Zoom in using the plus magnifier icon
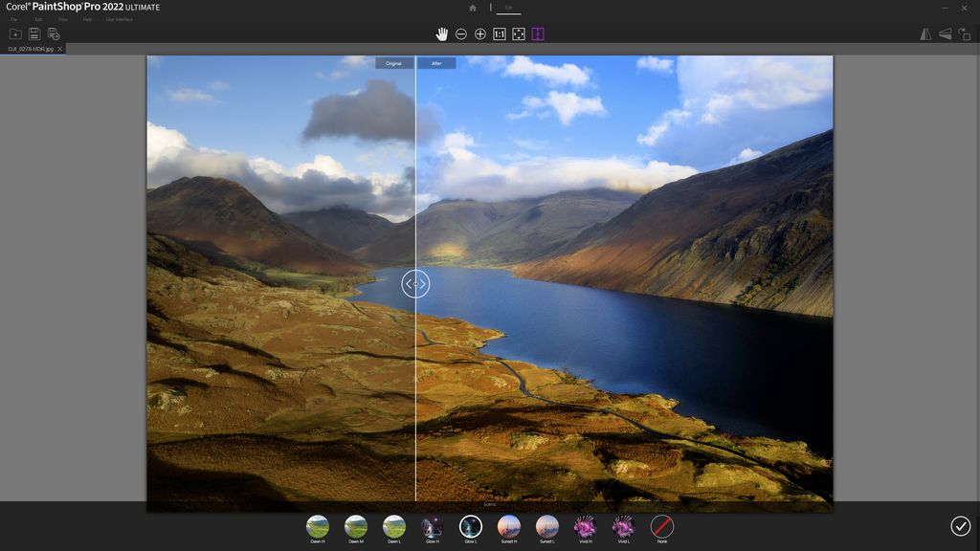This screenshot has height=551, width=980. click(x=479, y=33)
